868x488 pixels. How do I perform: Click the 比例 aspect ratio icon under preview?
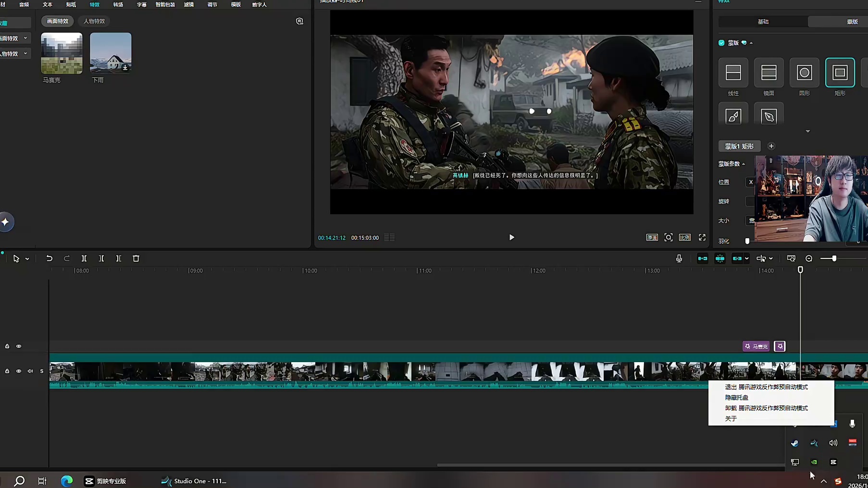(x=685, y=237)
